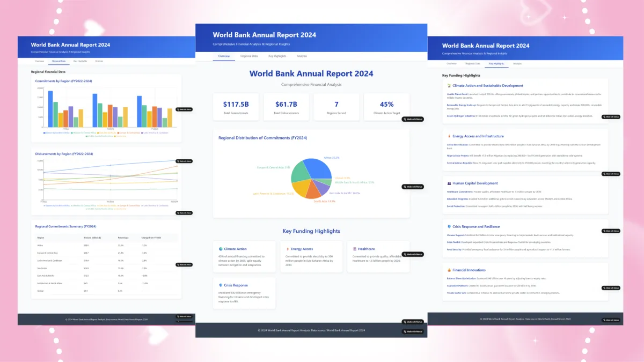This screenshot has width=644, height=362.
Task: Go to Overview tab in the right page
Action: pyautogui.click(x=452, y=63)
